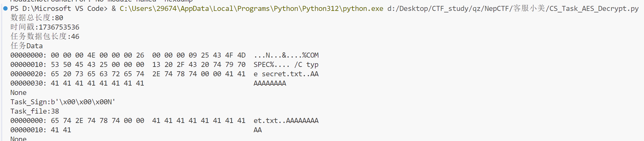Screen dimensions: 644x141
Task: Click the SPEC%.... /C typ ASCII text
Action: [x=286, y=64]
